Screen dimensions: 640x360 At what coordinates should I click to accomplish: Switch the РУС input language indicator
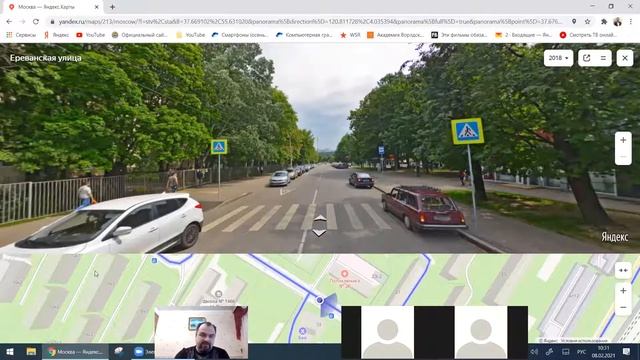click(x=581, y=351)
